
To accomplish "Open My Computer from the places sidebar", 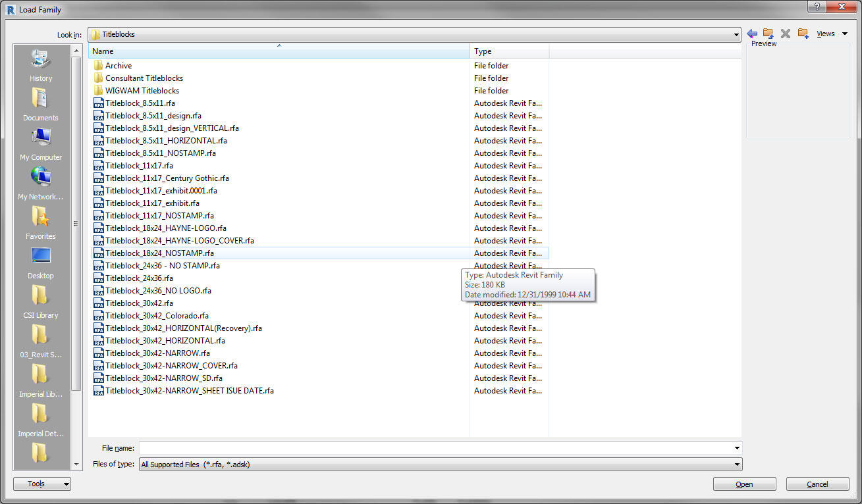I will (41, 145).
